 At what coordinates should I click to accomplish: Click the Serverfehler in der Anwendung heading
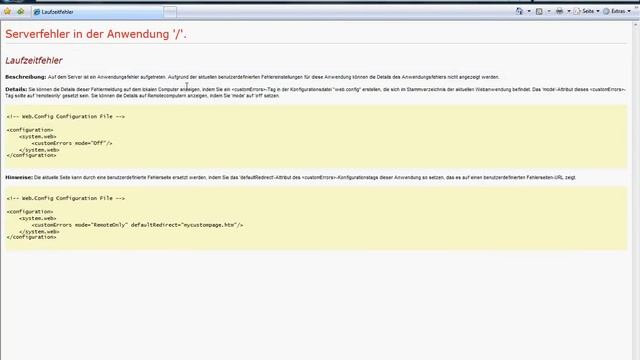[x=96, y=34]
